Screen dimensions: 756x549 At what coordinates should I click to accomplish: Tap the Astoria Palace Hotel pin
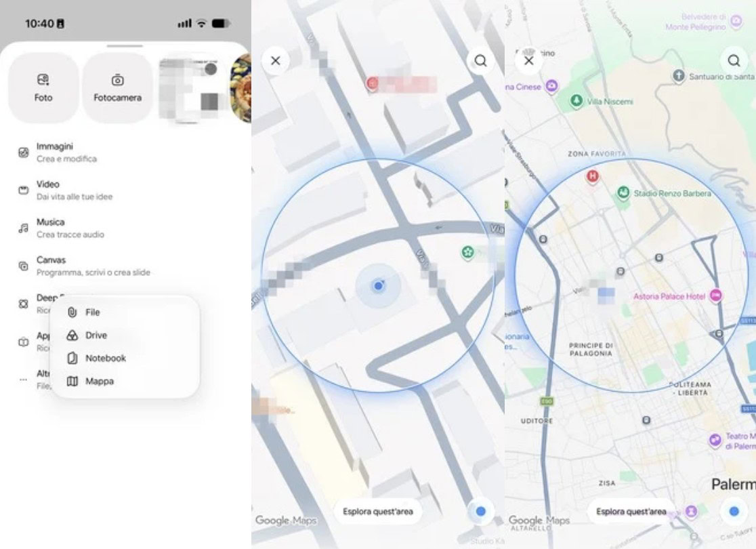tap(716, 296)
